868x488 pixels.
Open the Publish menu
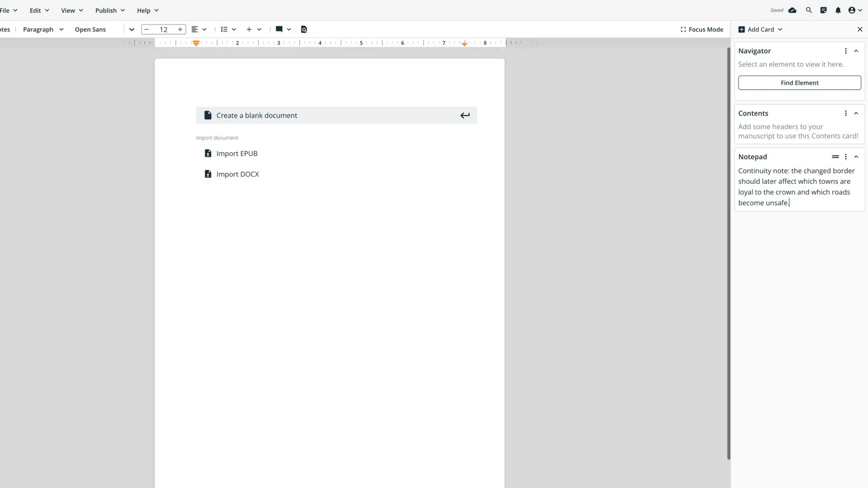pyautogui.click(x=110, y=10)
